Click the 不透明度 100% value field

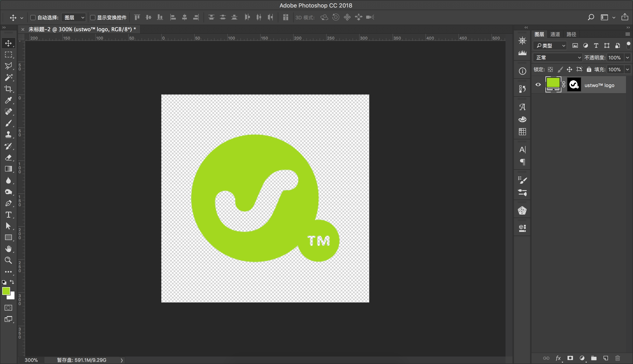615,58
